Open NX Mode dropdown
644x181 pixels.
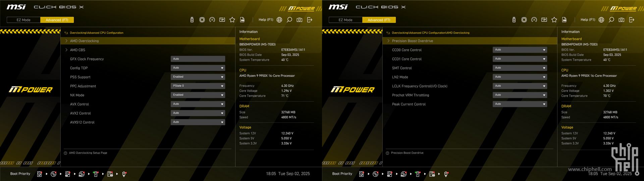198,95
